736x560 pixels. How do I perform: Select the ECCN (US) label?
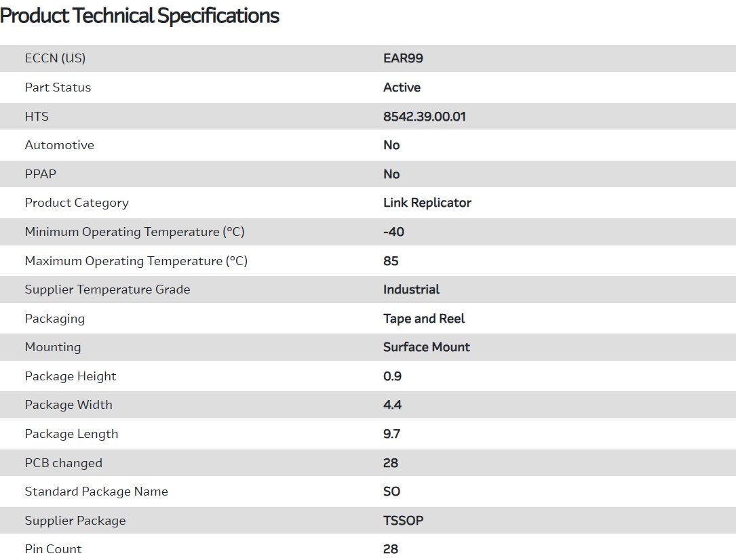point(55,58)
